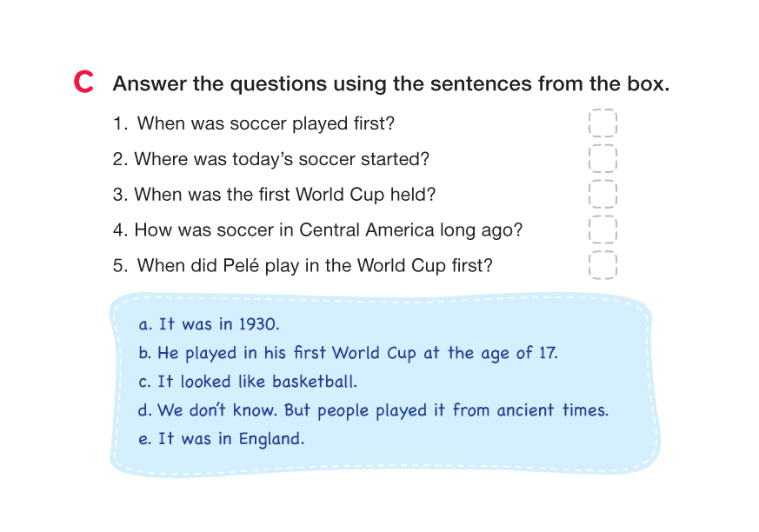The image size is (759, 532).
Task: Select the question "When did Pelé play"
Action: pos(314,265)
